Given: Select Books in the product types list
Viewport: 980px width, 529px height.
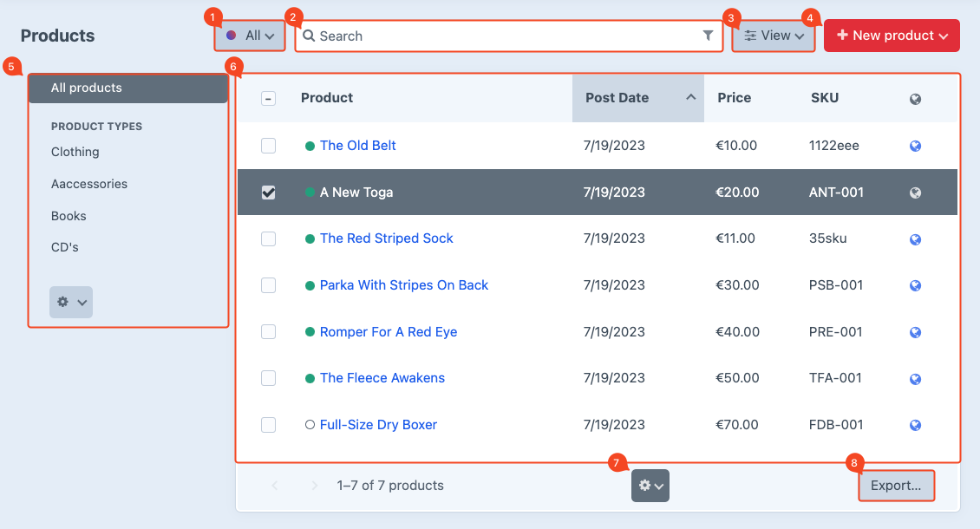Looking at the screenshot, I should (69, 216).
